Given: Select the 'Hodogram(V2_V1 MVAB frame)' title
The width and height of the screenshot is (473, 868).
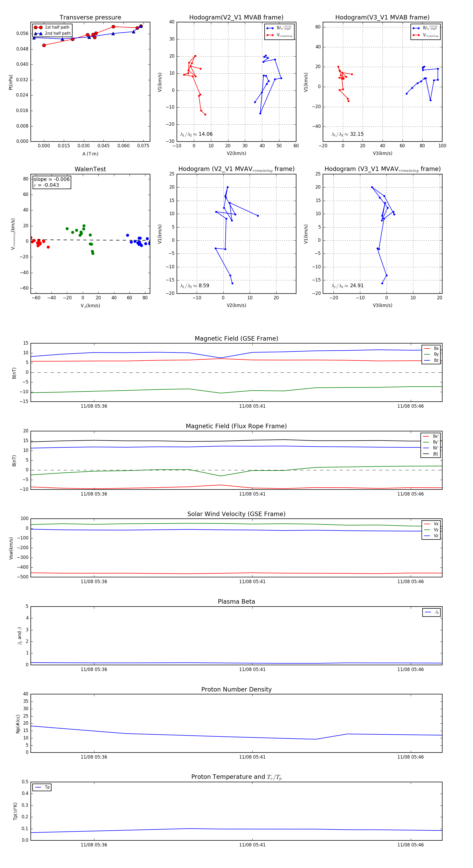Looking at the screenshot, I should (236, 18).
